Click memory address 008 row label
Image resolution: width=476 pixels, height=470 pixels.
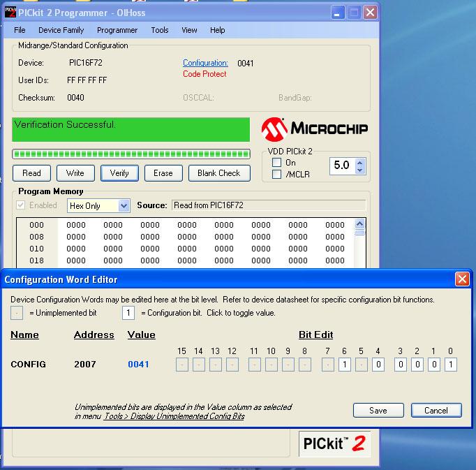(37, 237)
